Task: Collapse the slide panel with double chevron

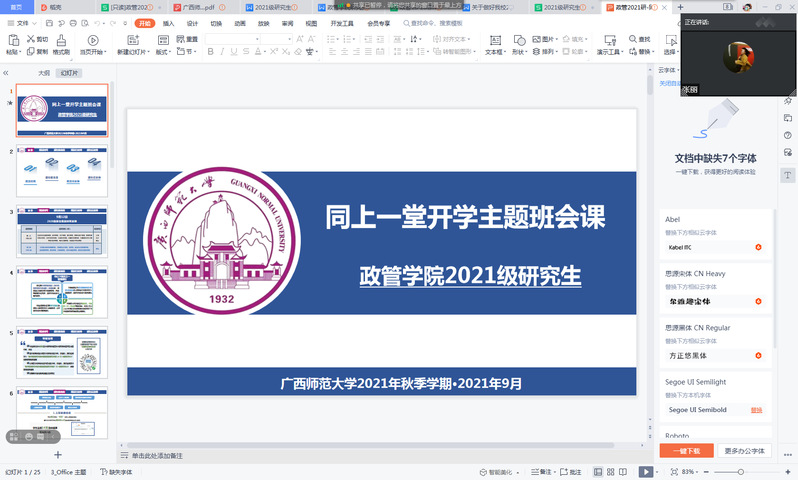Action: point(6,73)
